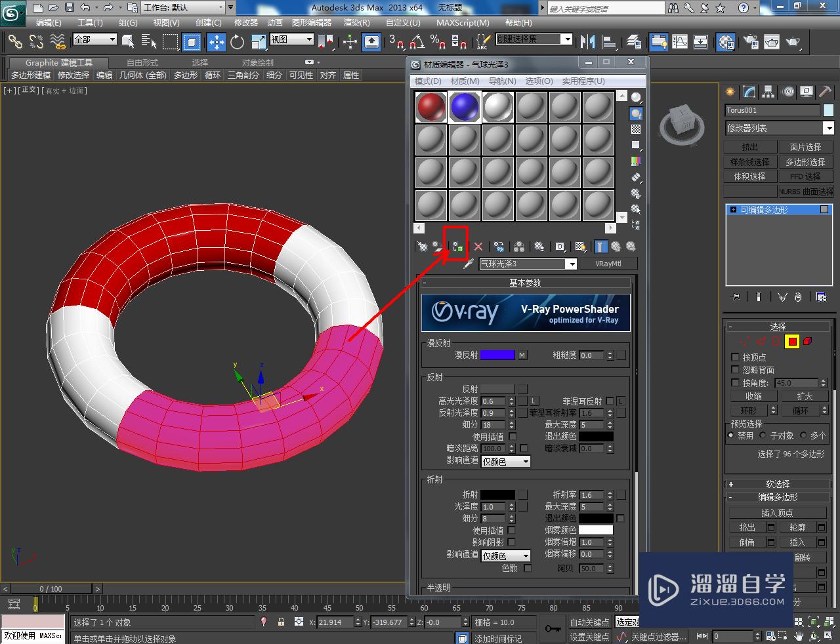Open 修改器 main menu
840x644 pixels.
(246, 22)
